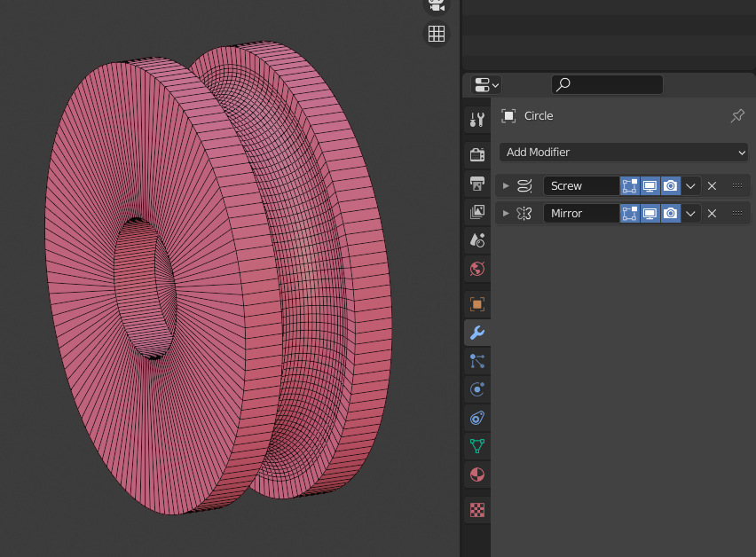
Task: Switch to World properties tab
Action: pyautogui.click(x=476, y=269)
